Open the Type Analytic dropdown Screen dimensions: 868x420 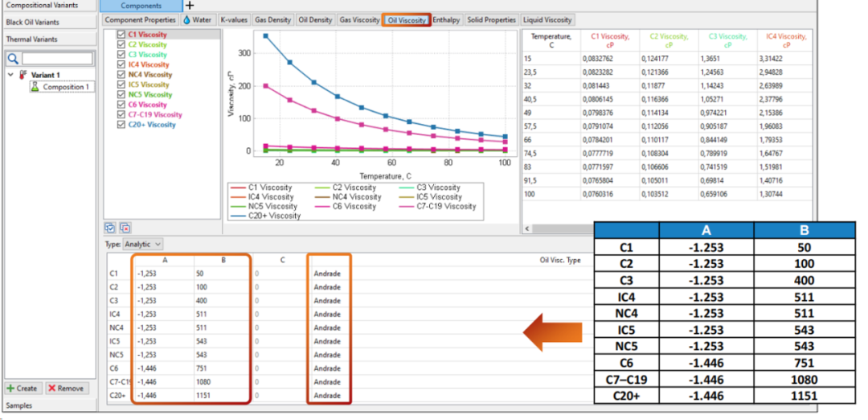(143, 244)
